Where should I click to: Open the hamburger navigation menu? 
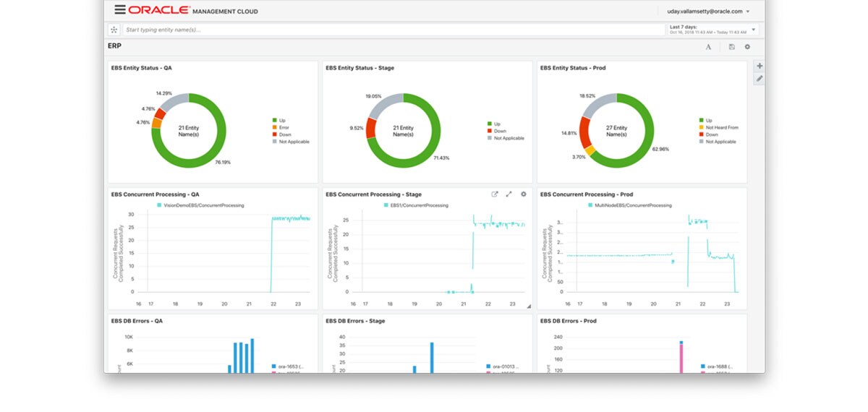pyautogui.click(x=120, y=10)
